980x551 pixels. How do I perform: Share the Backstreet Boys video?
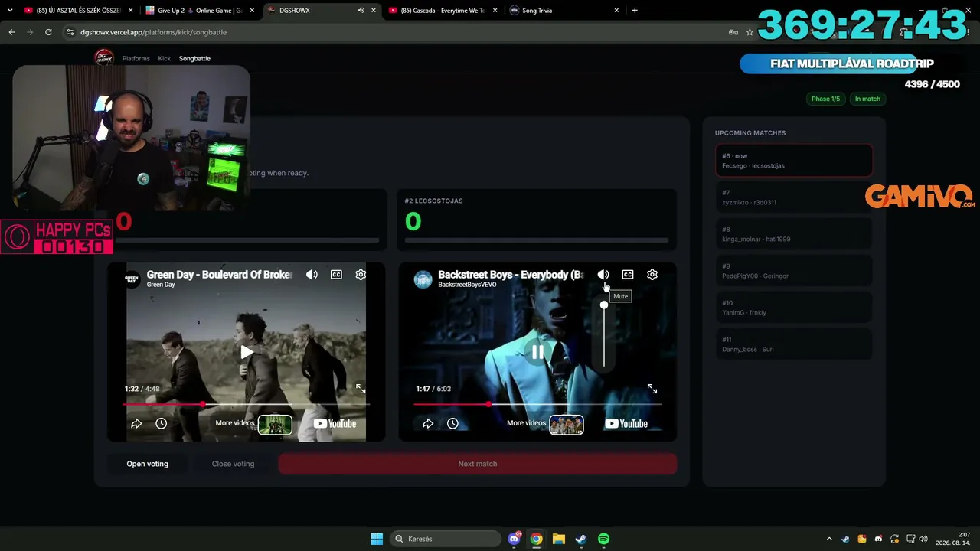(x=428, y=423)
